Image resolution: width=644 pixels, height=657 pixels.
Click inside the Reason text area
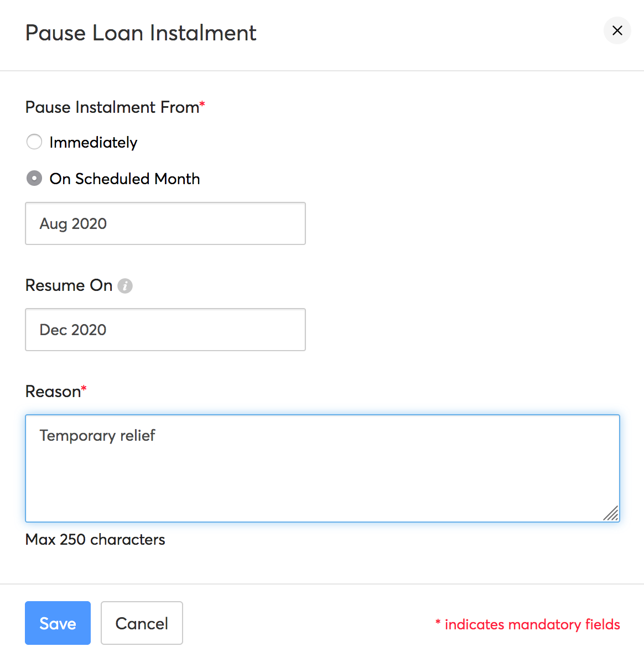coord(322,468)
